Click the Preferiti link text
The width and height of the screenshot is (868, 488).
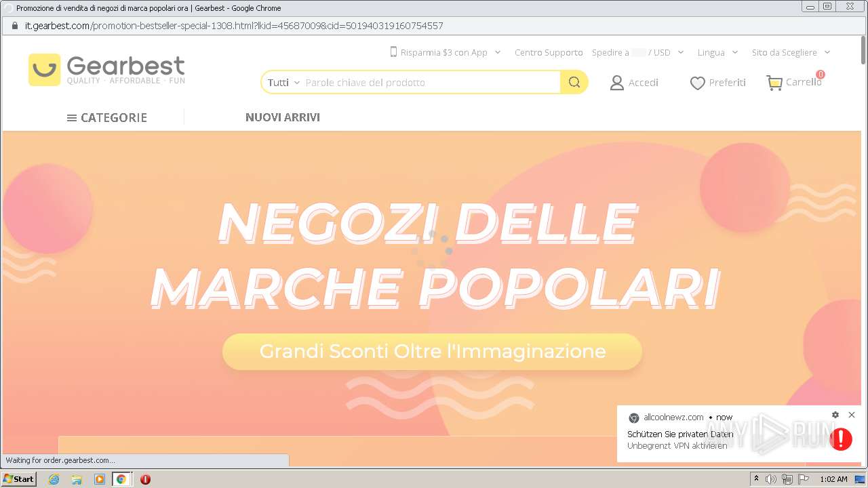(728, 83)
